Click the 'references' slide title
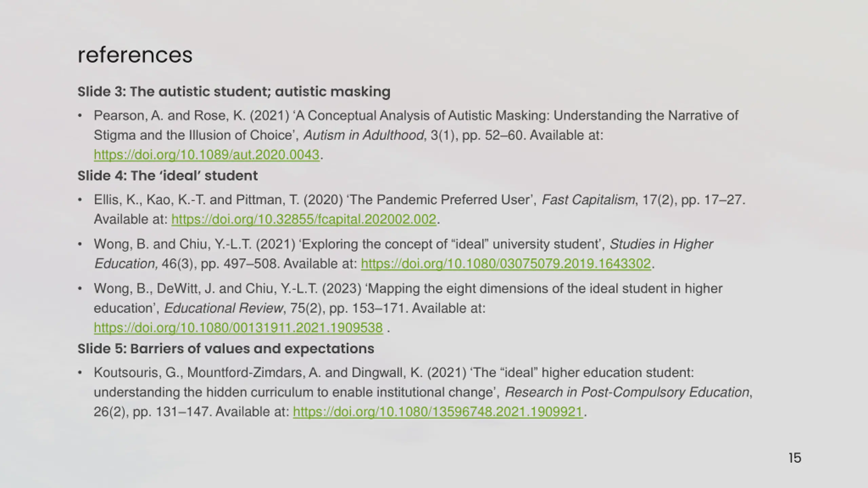The width and height of the screenshot is (868, 488). click(135, 55)
